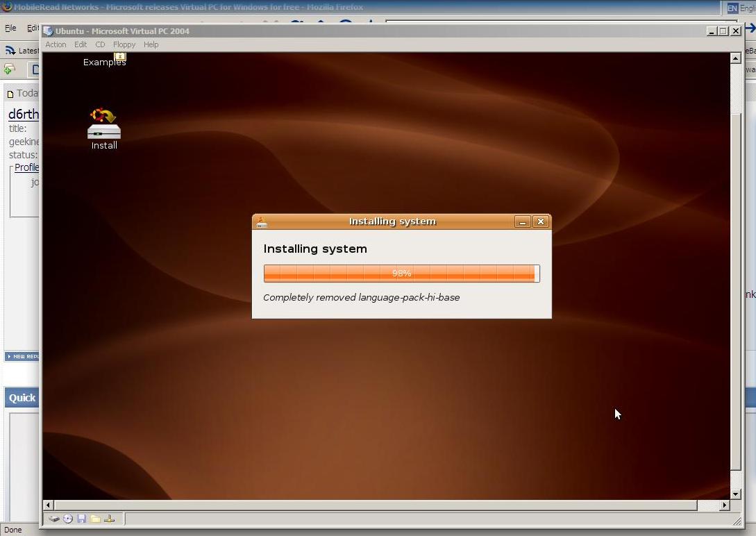
Task: Click the hard disk status icon in Virtual PC
Action: [x=53, y=519]
